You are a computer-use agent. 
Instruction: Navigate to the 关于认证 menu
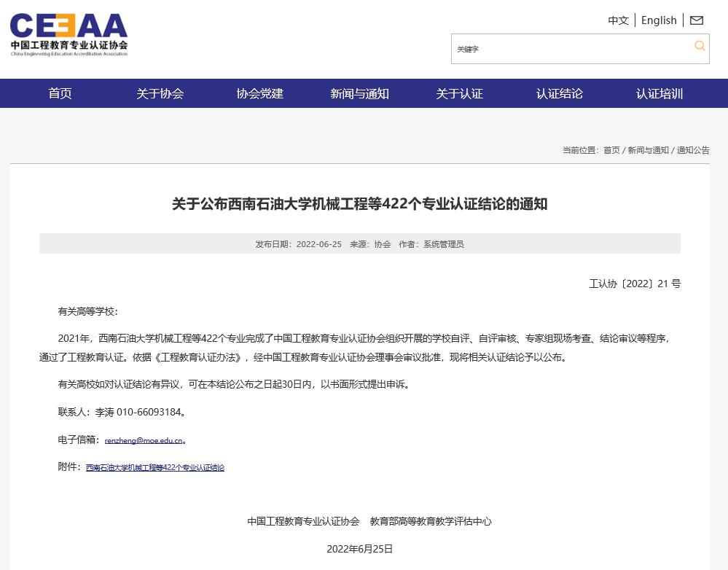[x=459, y=93]
